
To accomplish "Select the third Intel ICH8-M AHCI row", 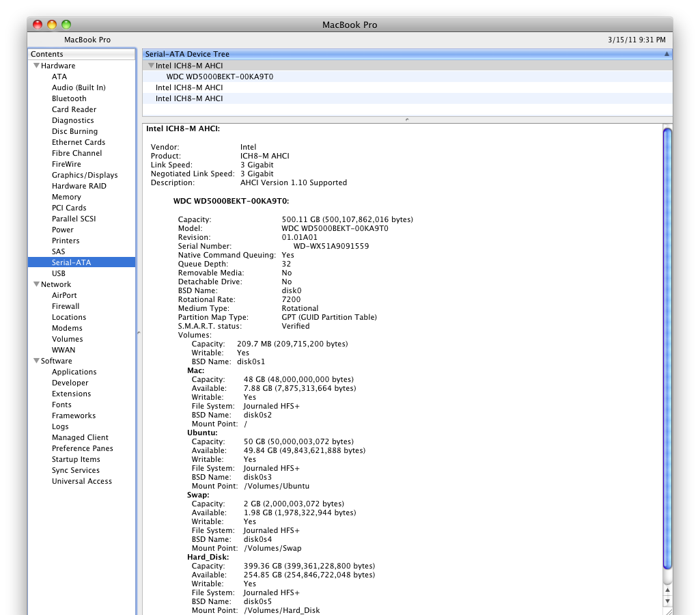I will click(407, 98).
